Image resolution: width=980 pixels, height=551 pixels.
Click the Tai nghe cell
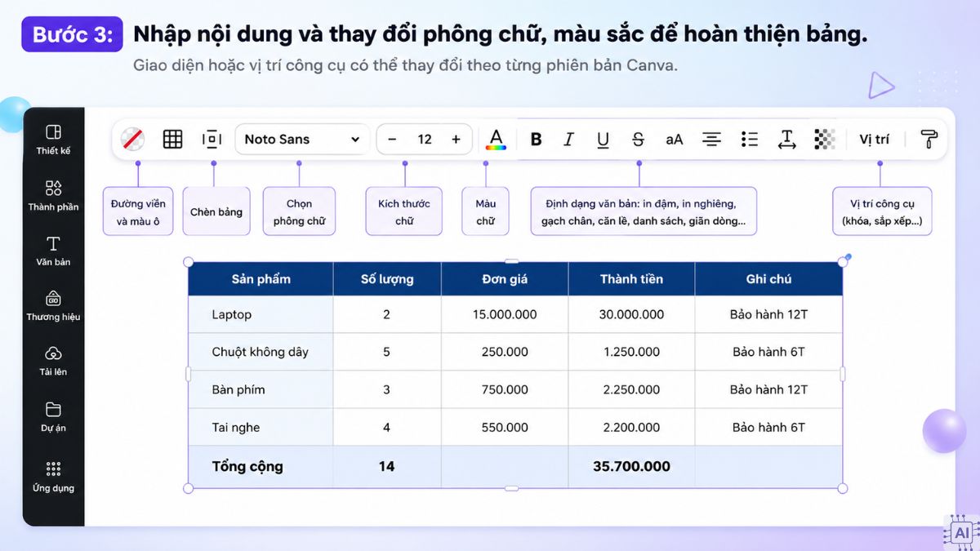[x=261, y=427]
